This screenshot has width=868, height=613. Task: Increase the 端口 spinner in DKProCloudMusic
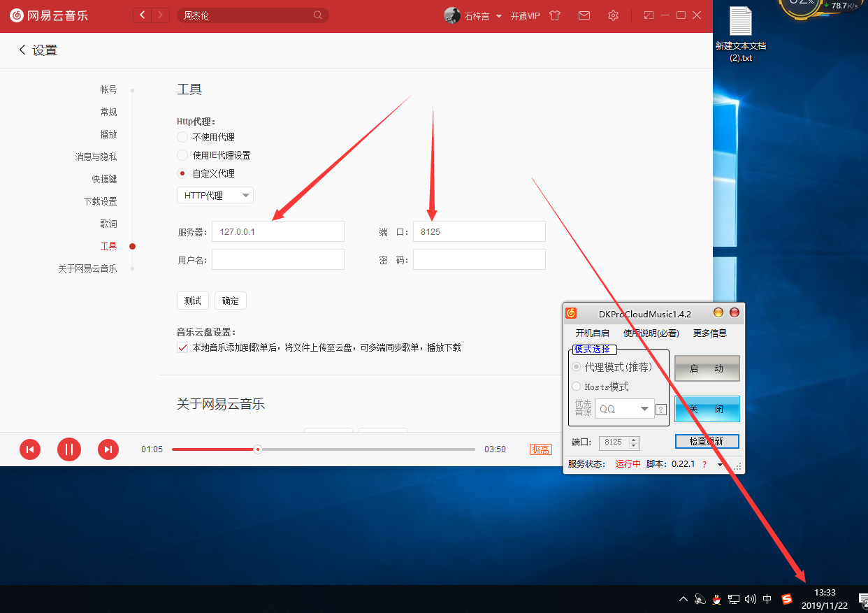pyautogui.click(x=634, y=439)
